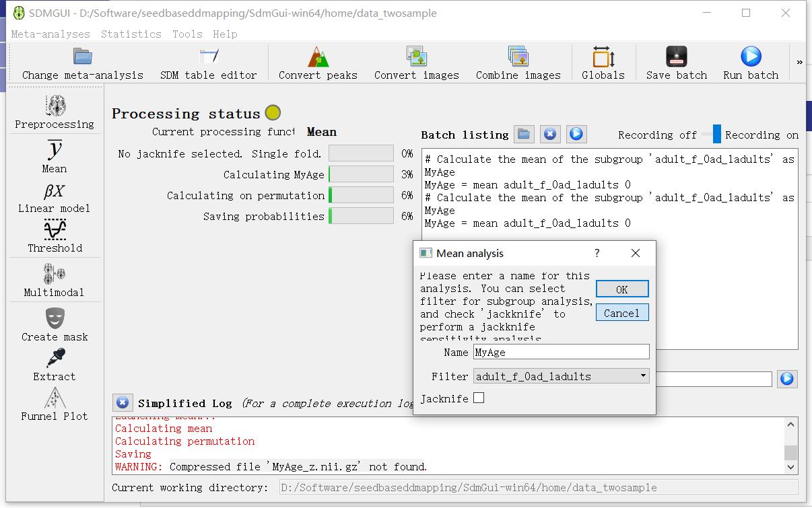Screen dimensions: 812x508
Task: Confirm with the OK button
Action: coord(621,289)
